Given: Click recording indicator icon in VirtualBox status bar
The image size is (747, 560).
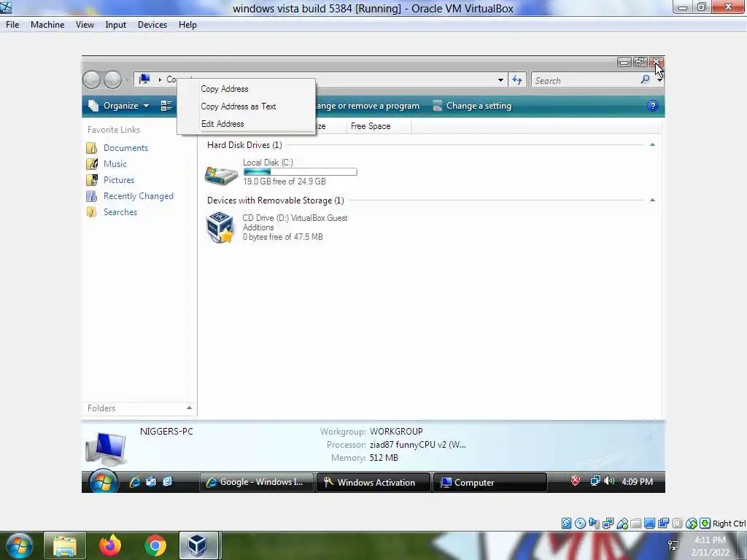Looking at the screenshot, I should 663,524.
